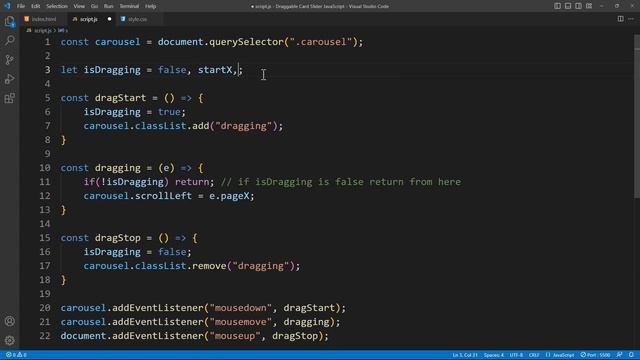Click the Split Editor Right icon
Image resolution: width=640 pixels, height=360 pixels.
tap(620, 19)
